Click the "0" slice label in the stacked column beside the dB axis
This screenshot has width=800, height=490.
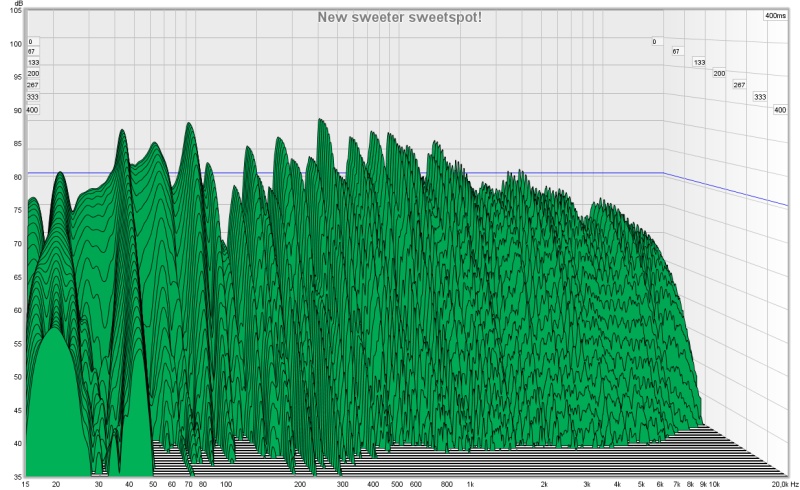pyautogui.click(x=31, y=42)
